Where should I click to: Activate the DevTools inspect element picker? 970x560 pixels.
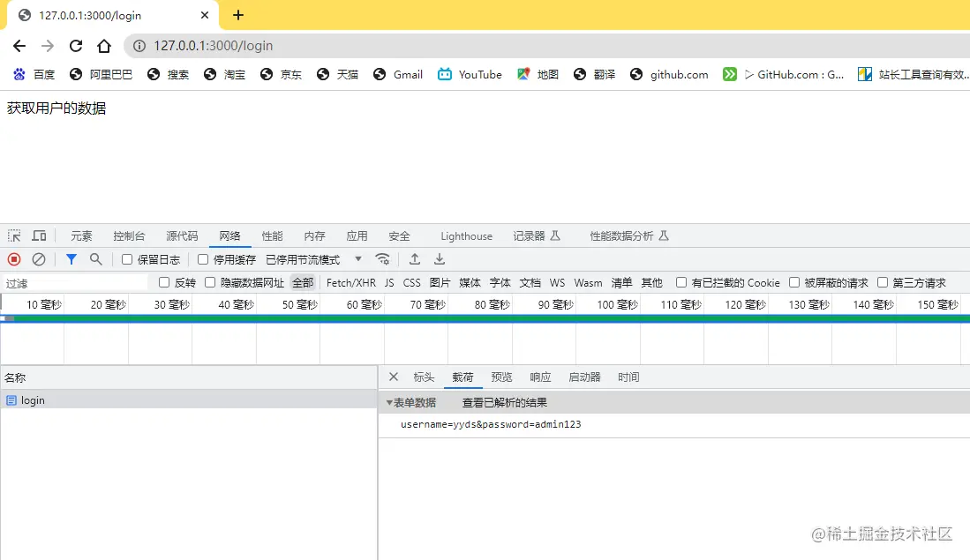point(14,236)
